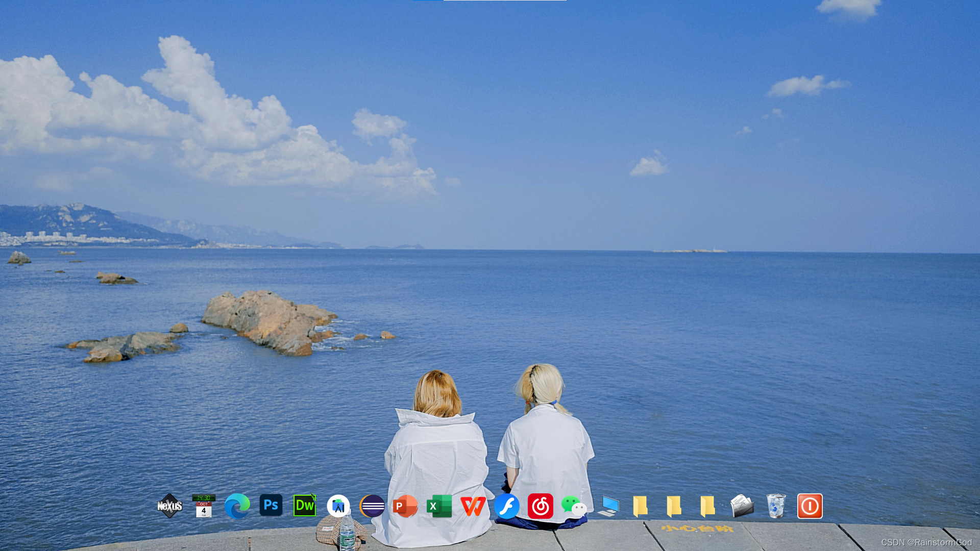The height and width of the screenshot is (551, 980).
Task: Open the leftmost yellow folder in dock
Action: click(x=641, y=506)
